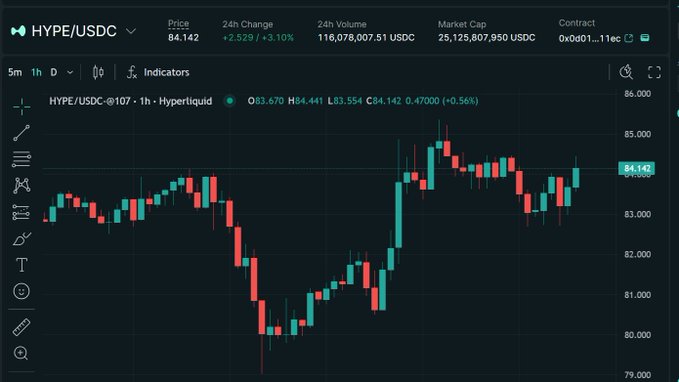This screenshot has width=679, height=382.
Task: Click the legend low value L83.554
Action: [345, 101]
